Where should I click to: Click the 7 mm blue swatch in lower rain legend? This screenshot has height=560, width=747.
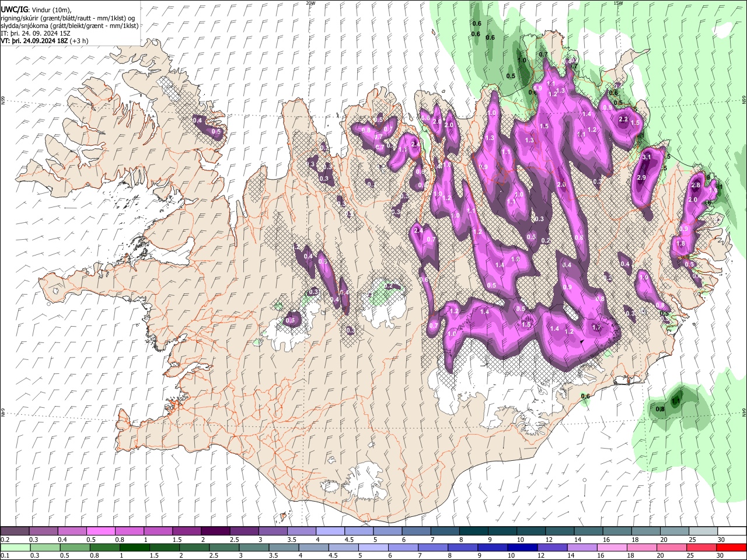(x=432, y=547)
